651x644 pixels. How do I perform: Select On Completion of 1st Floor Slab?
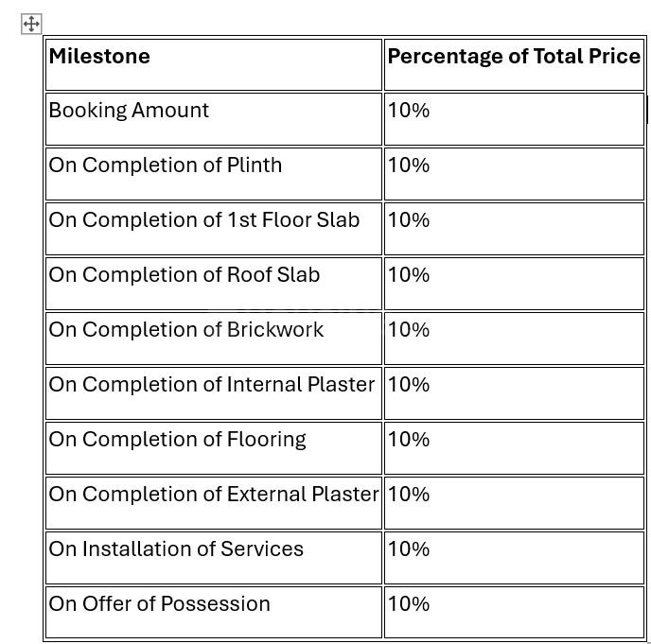click(x=214, y=229)
